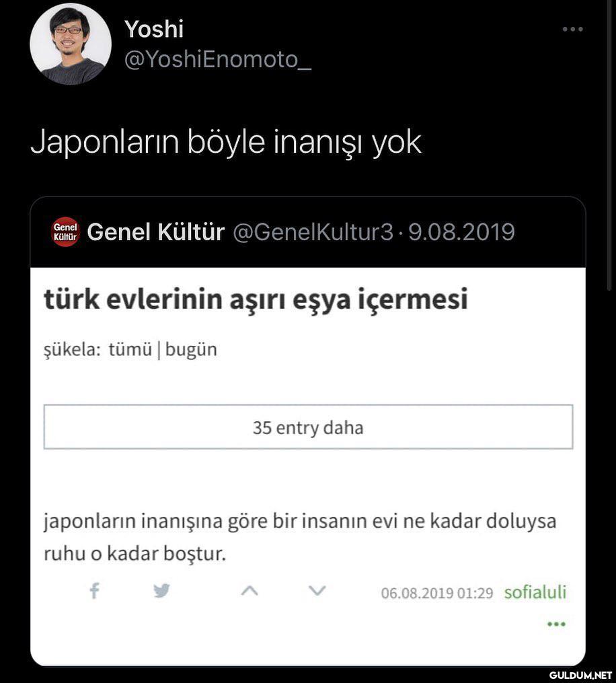This screenshot has height=683, width=616.
Task: Open the Genel Kültür account name
Action: [x=155, y=232]
